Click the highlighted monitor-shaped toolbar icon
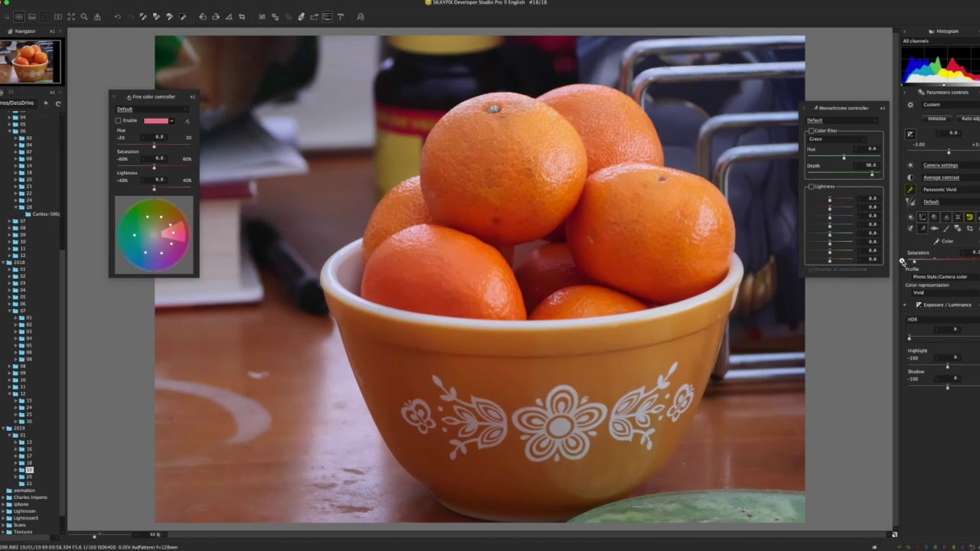Screen dimensions: 980x551 pyautogui.click(x=327, y=16)
